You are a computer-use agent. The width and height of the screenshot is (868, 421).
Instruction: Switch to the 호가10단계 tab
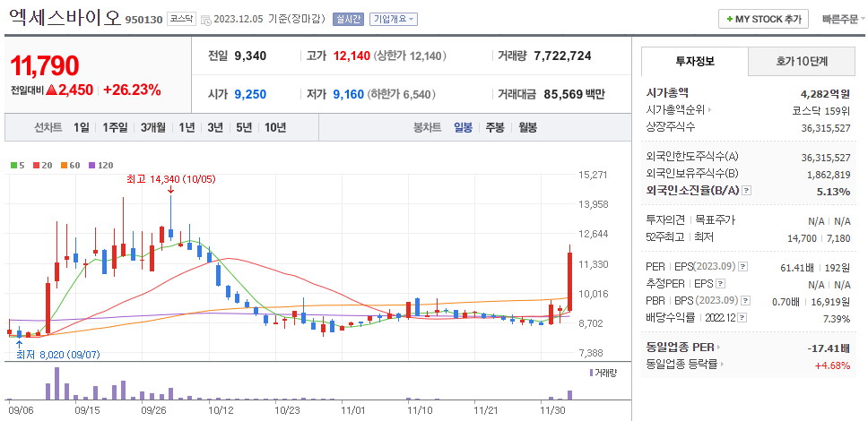(802, 62)
